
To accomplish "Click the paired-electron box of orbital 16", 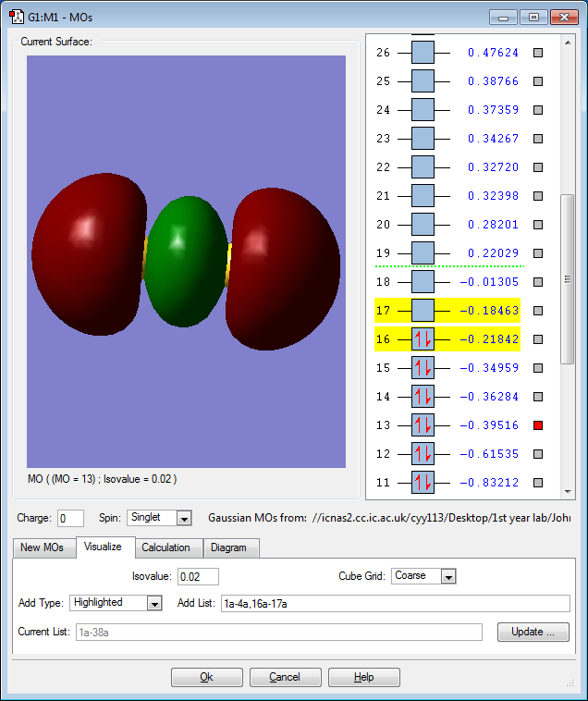I will click(x=423, y=339).
